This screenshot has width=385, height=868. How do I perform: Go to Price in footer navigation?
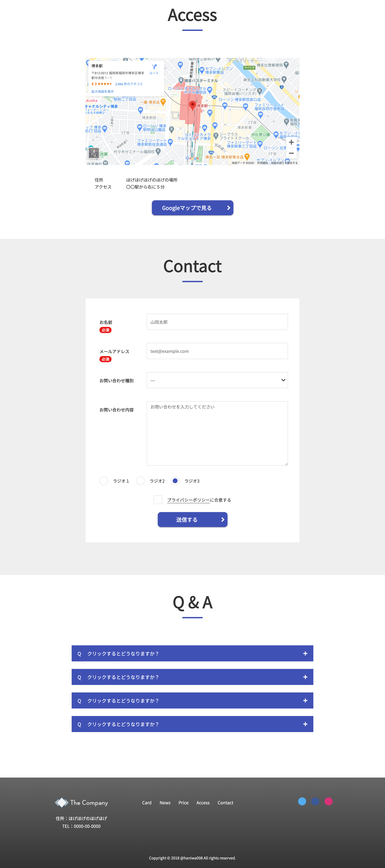[x=183, y=803]
